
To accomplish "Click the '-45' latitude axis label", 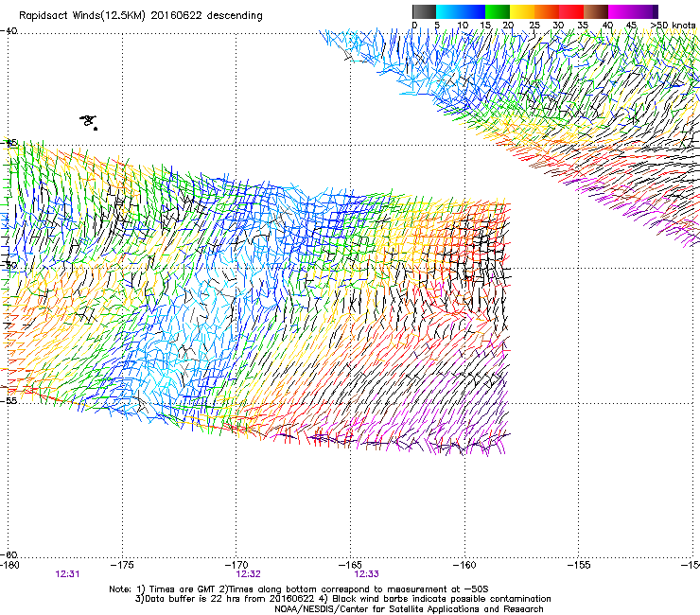I will click(x=9, y=143).
